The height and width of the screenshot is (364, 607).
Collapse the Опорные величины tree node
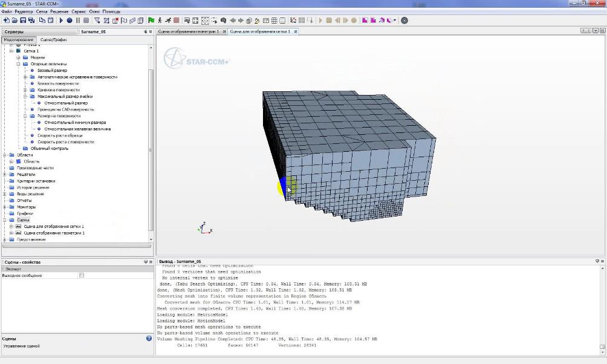(x=18, y=64)
